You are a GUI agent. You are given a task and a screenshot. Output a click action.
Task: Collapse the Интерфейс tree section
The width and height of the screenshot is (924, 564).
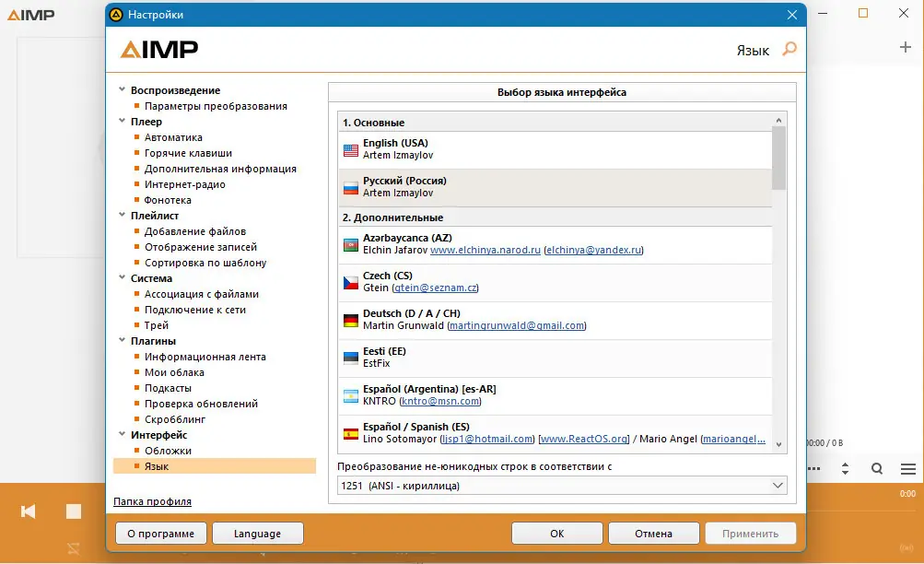point(122,434)
